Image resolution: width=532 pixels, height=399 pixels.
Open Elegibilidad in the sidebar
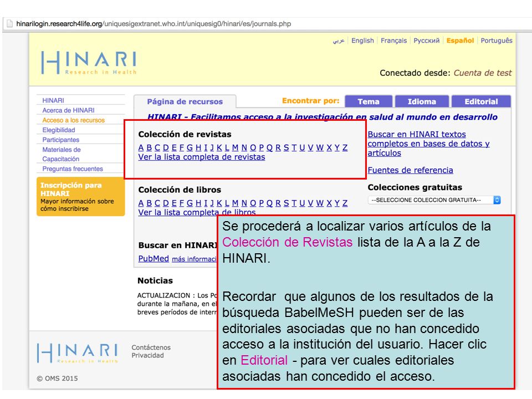tap(59, 130)
